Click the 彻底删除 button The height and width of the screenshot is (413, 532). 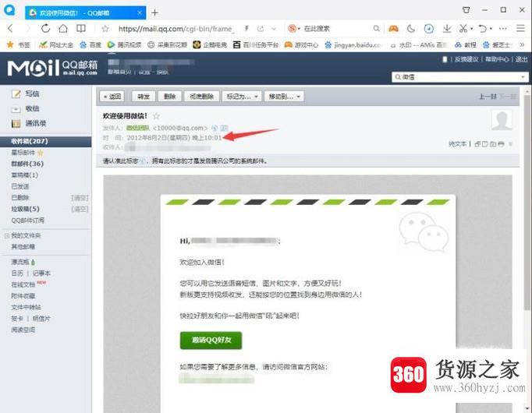(202, 97)
